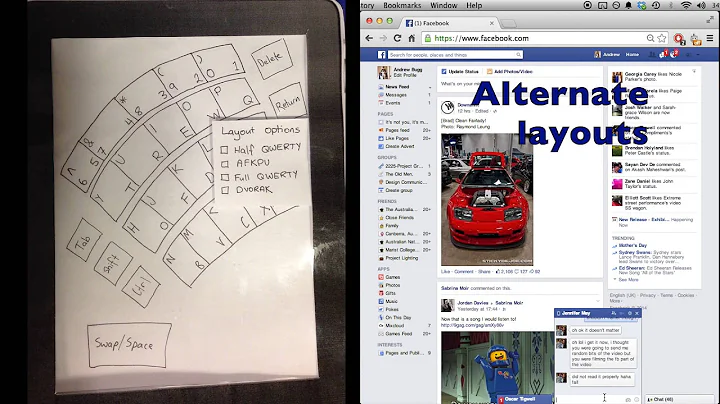Tap the Swap/Space key on paper keyboard
Screen dimensions: 720x404
(129, 344)
